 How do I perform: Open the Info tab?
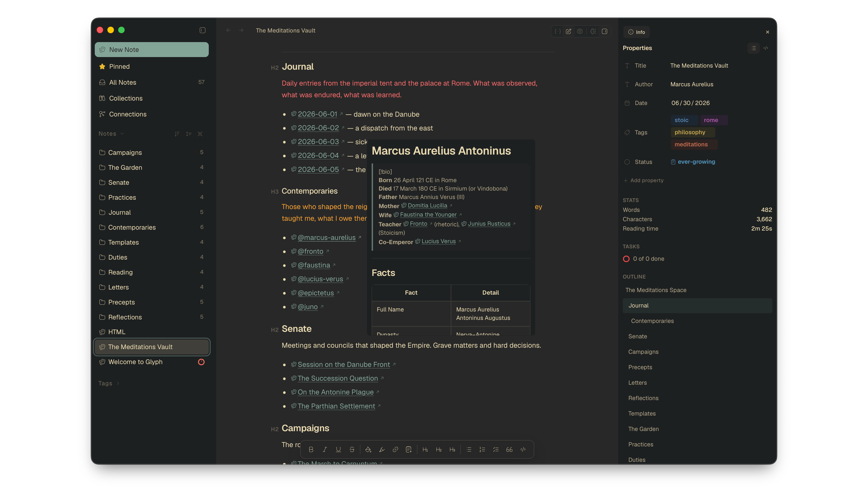pyautogui.click(x=637, y=32)
